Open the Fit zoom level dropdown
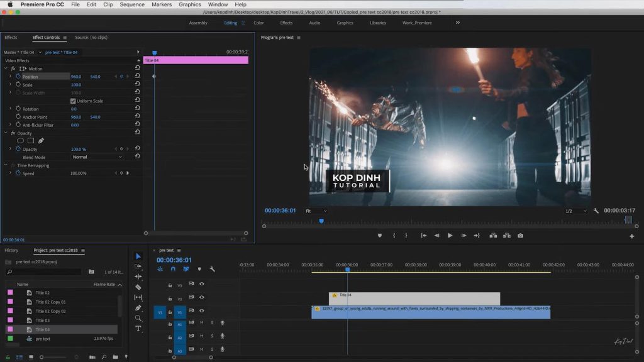The width and height of the screenshot is (644, 362). (x=316, y=211)
